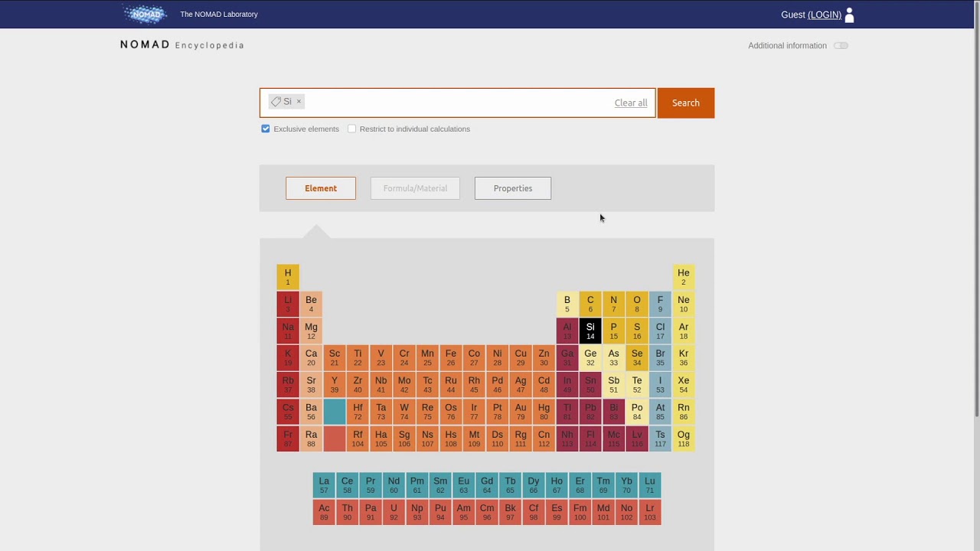The height and width of the screenshot is (551, 980).
Task: Select Germanium (Ge) element
Action: click(x=590, y=357)
